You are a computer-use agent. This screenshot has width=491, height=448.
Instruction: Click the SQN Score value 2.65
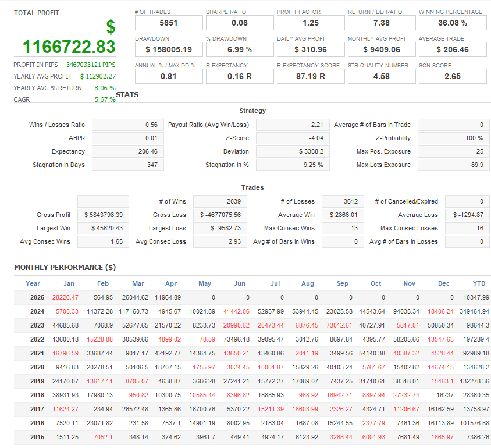coord(453,76)
